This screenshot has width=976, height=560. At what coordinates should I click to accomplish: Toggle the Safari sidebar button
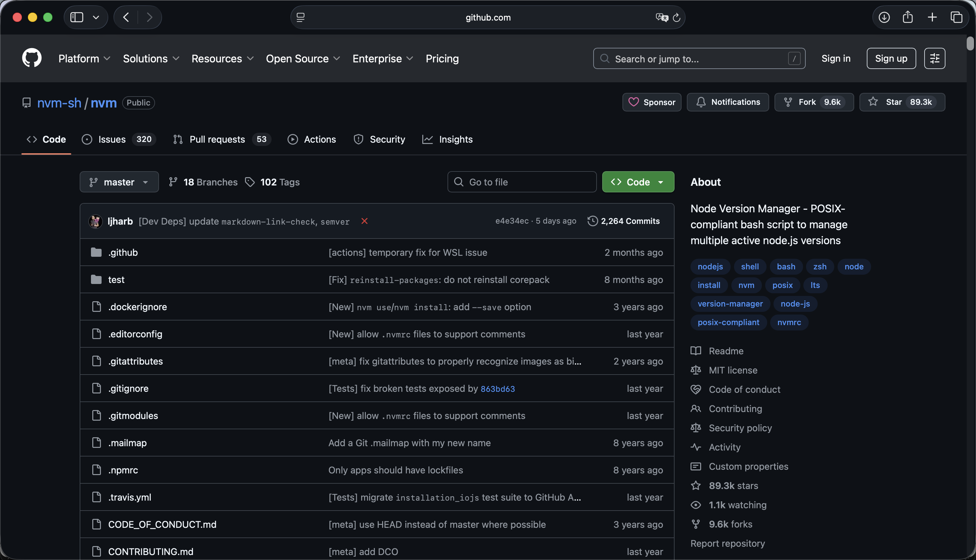click(77, 17)
